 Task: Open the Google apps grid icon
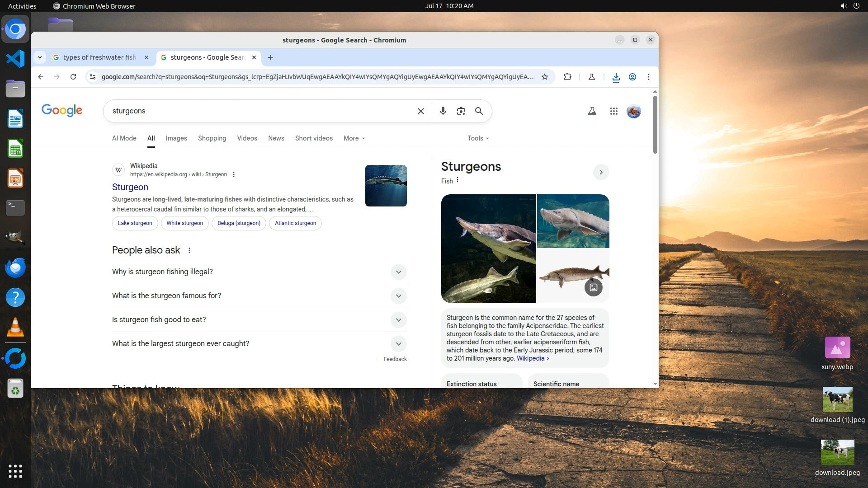613,111
